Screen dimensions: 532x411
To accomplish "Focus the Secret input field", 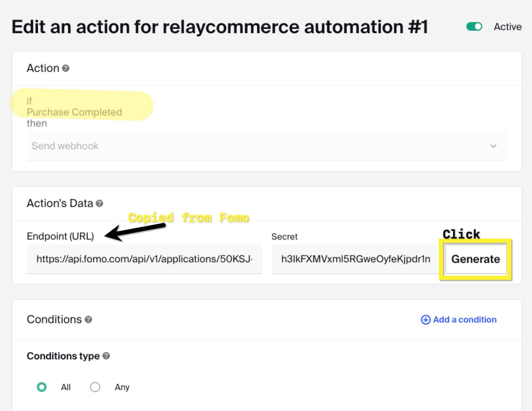I will point(356,259).
